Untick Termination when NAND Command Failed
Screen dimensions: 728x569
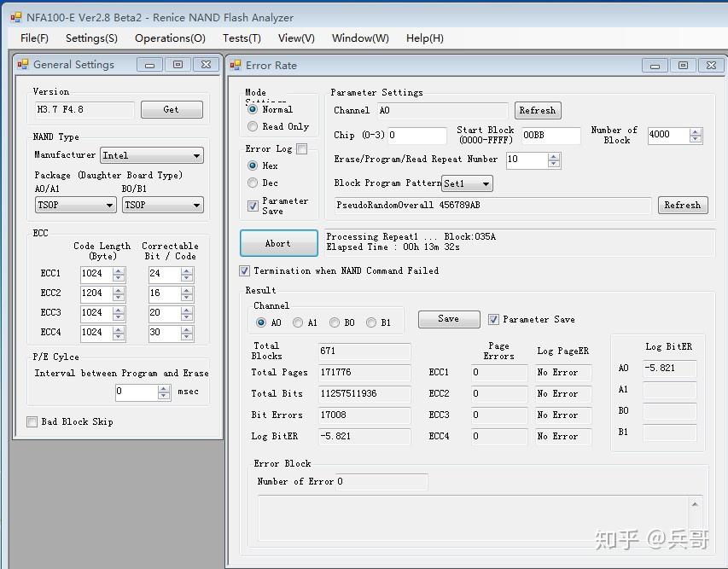tap(245, 270)
